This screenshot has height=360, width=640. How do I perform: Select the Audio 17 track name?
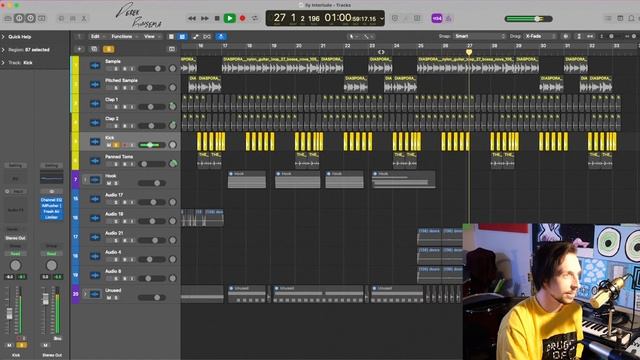(114, 195)
